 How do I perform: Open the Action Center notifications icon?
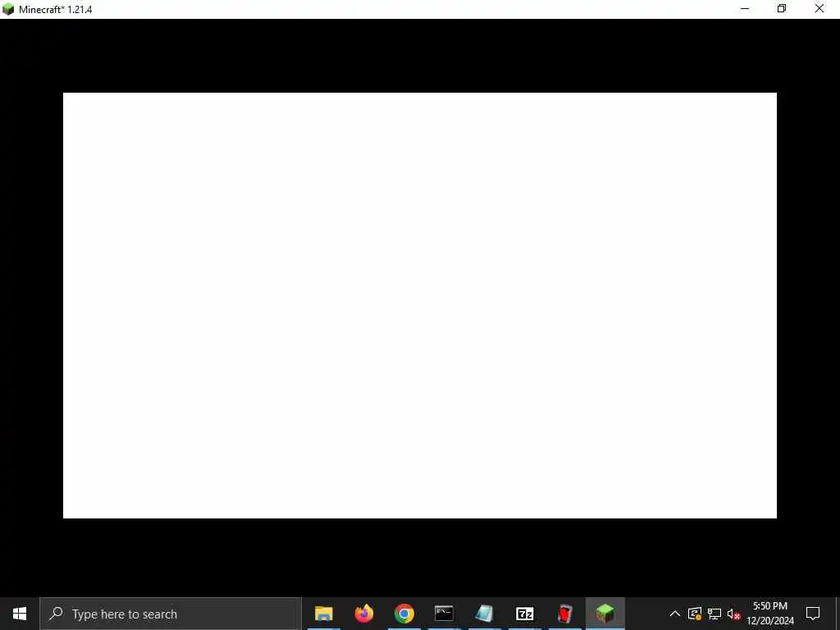813,614
